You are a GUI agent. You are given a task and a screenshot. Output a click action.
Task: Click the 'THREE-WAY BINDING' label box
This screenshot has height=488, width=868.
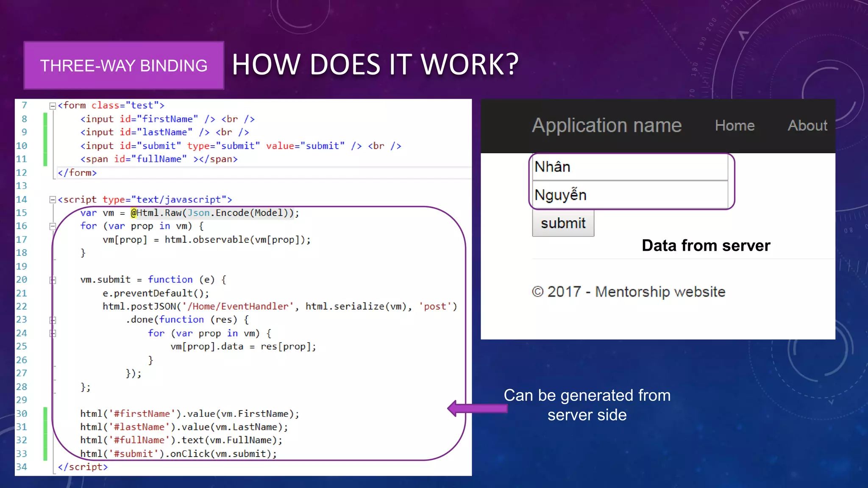124,66
